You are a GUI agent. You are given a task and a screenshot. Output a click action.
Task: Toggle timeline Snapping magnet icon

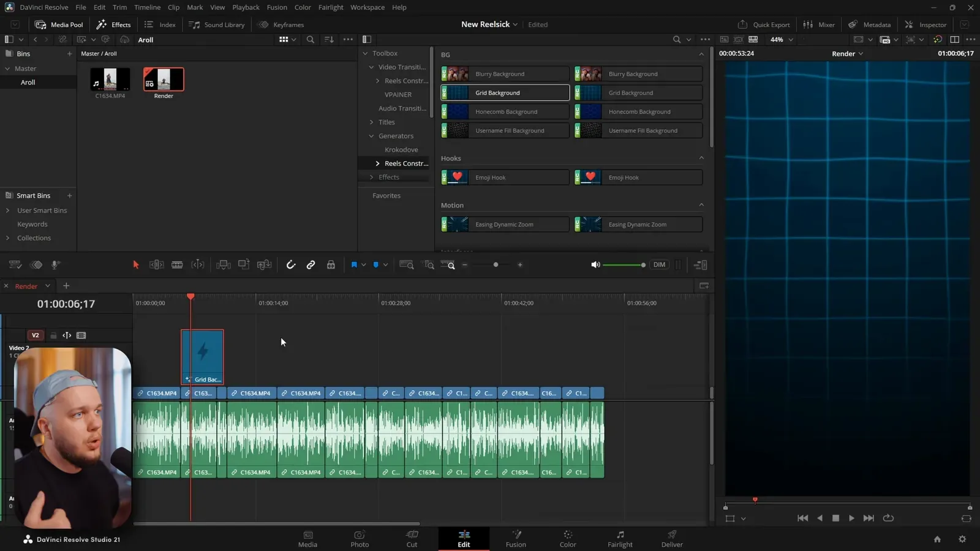pos(291,264)
